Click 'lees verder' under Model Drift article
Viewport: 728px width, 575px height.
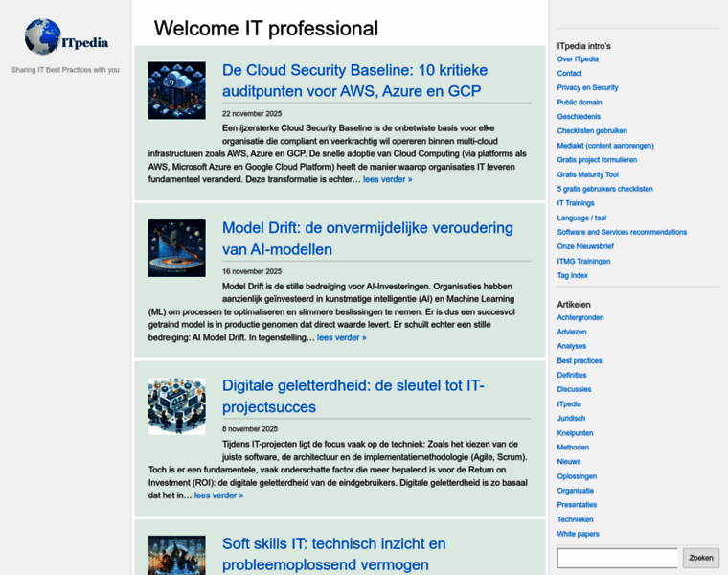tap(342, 337)
